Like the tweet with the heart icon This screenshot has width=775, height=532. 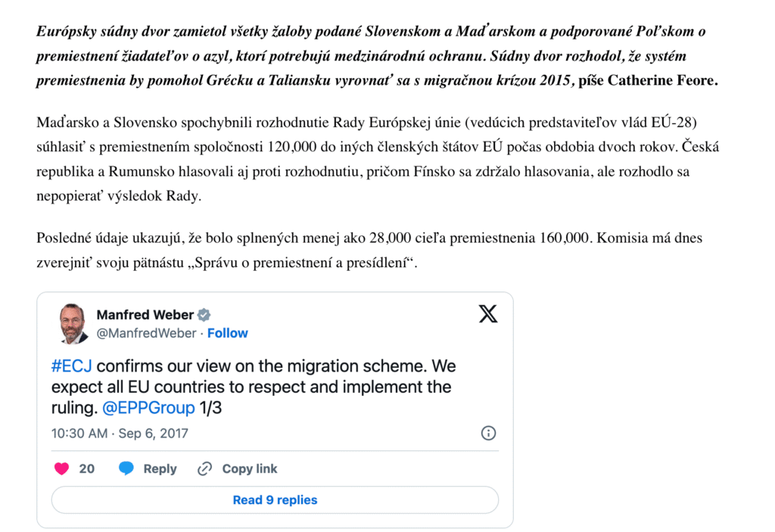[x=62, y=468]
